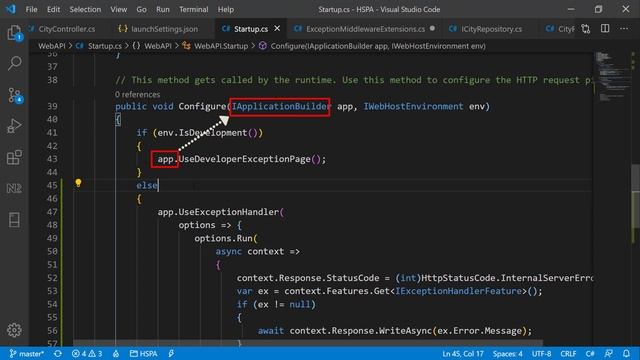
Task: Click the VS Code logo icon
Action: tap(11, 9)
